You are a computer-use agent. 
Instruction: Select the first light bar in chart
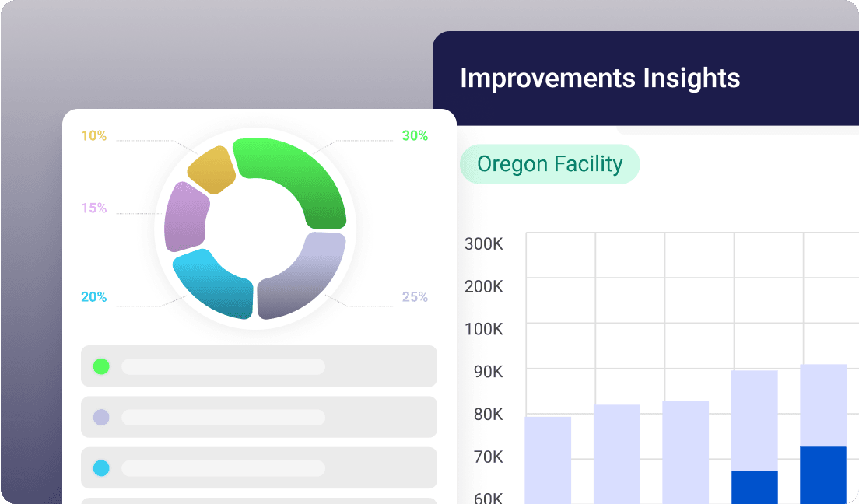click(548, 460)
